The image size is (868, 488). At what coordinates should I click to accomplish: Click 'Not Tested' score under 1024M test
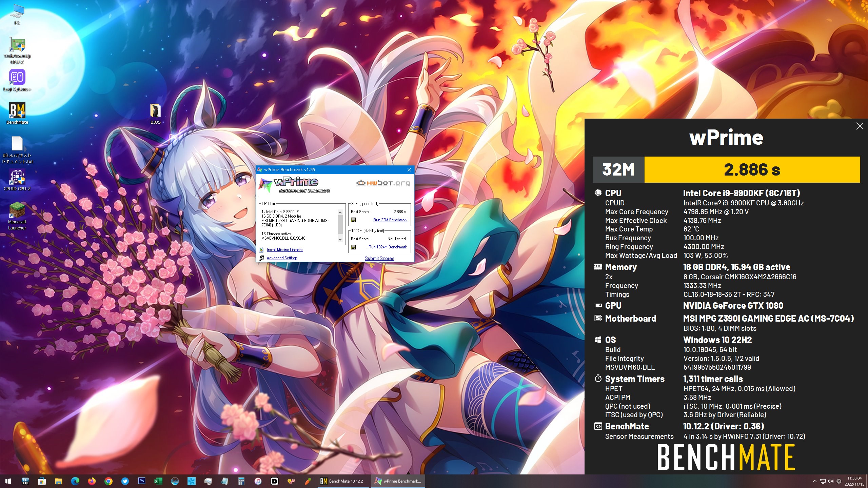tap(396, 239)
